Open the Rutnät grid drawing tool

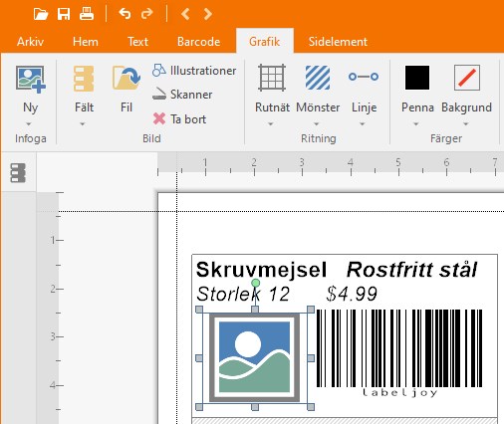pyautogui.click(x=272, y=78)
